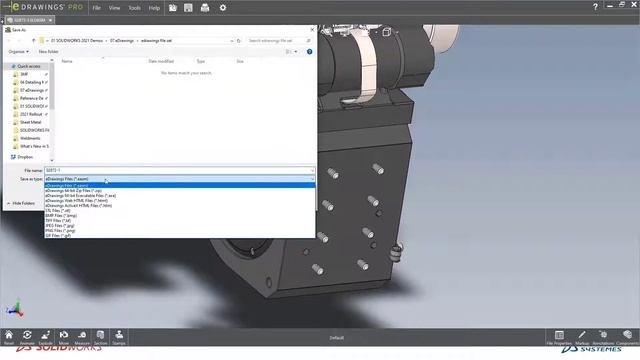640x360 pixels.
Task: Sort by Name column header
Action: pos(67,61)
